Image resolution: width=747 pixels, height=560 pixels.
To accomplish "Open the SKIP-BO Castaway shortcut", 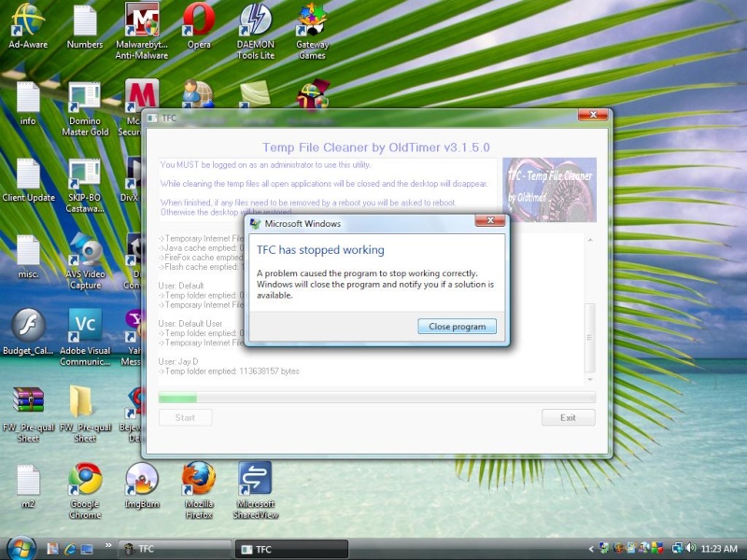I will [85, 186].
